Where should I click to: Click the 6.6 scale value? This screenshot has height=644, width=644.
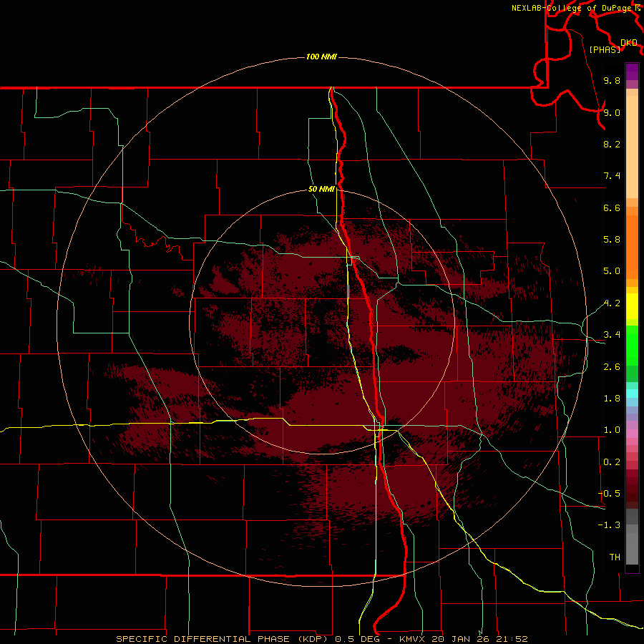(x=612, y=208)
